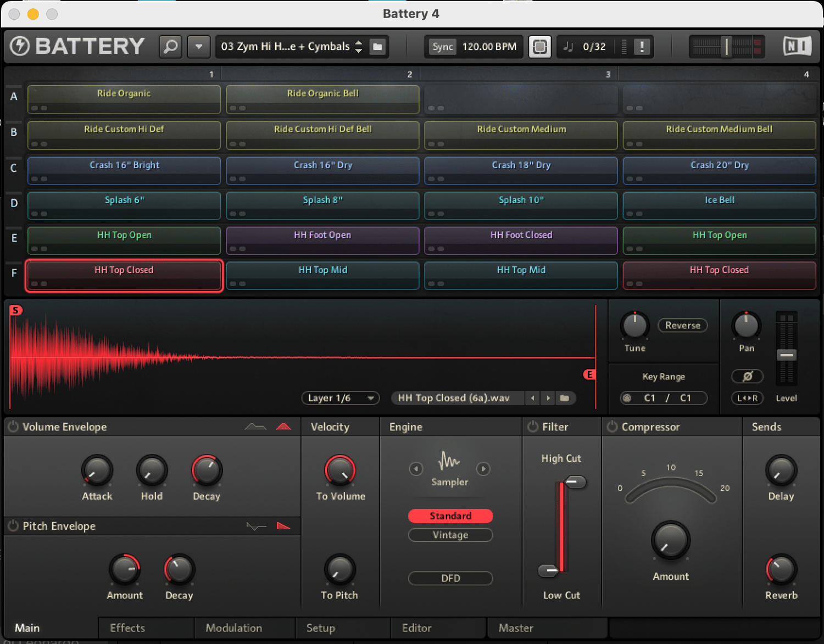Click the Tune knob

(635, 326)
